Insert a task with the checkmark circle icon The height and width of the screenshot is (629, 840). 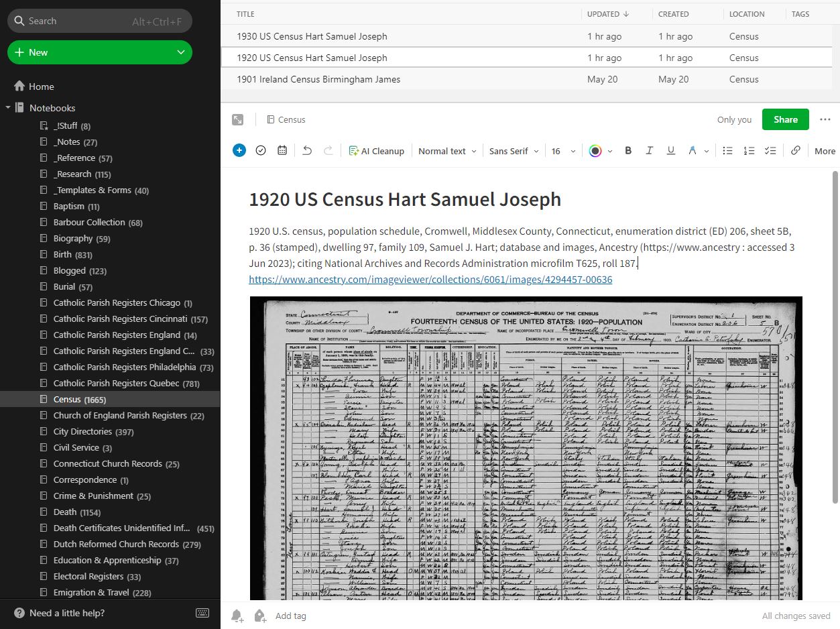pos(261,151)
